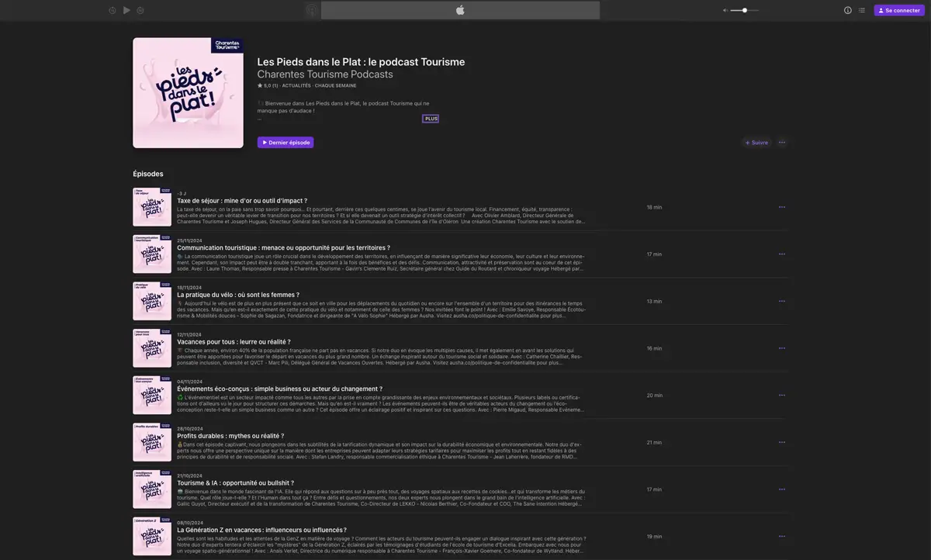Click the 18 min duration of Taxe de séjour

(x=654, y=207)
